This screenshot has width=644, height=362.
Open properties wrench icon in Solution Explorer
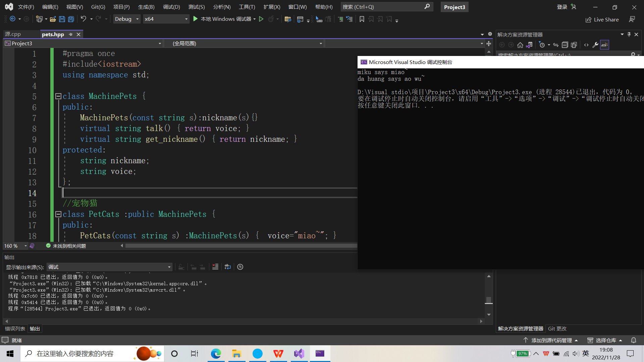(x=595, y=45)
